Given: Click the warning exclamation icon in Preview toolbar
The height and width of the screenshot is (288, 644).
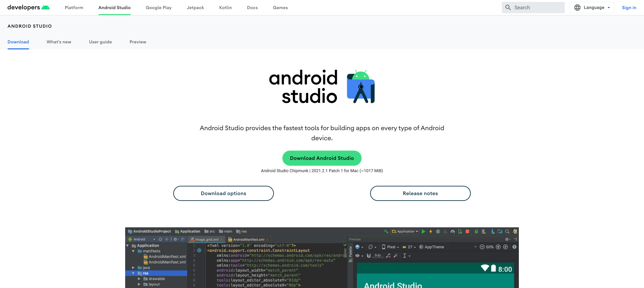Looking at the screenshot, I should coord(514,247).
